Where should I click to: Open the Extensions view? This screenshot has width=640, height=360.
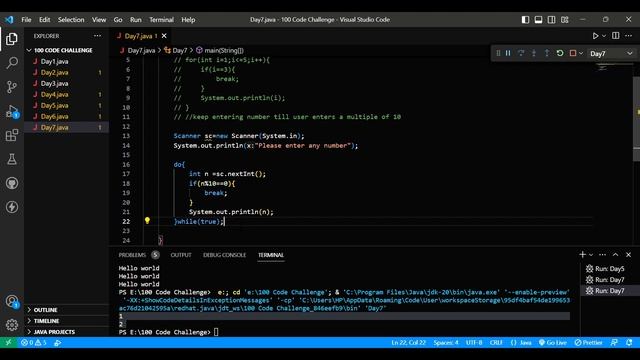(12, 135)
